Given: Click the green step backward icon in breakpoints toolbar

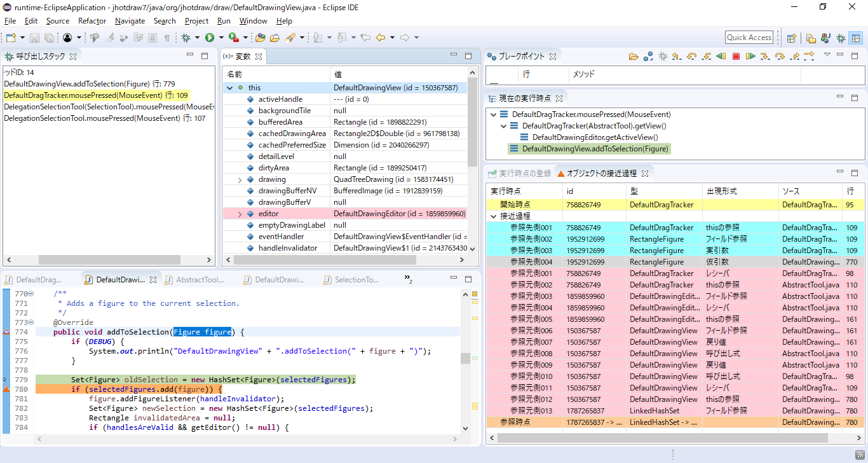Looking at the screenshot, I should 721,56.
